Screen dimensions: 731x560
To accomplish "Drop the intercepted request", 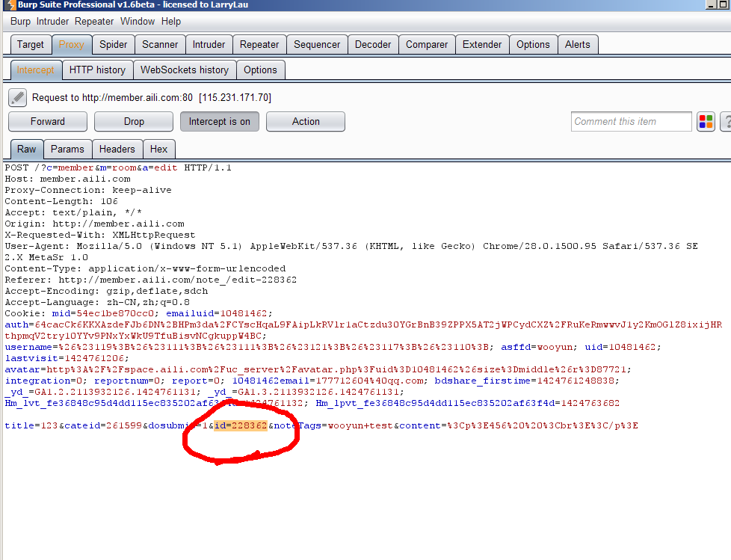I will (134, 122).
